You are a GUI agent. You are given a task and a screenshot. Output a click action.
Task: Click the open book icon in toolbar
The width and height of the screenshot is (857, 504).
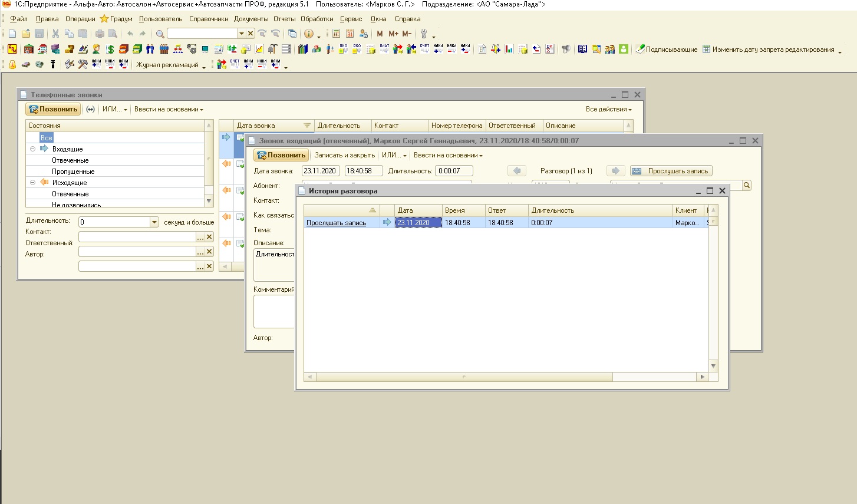582,50
